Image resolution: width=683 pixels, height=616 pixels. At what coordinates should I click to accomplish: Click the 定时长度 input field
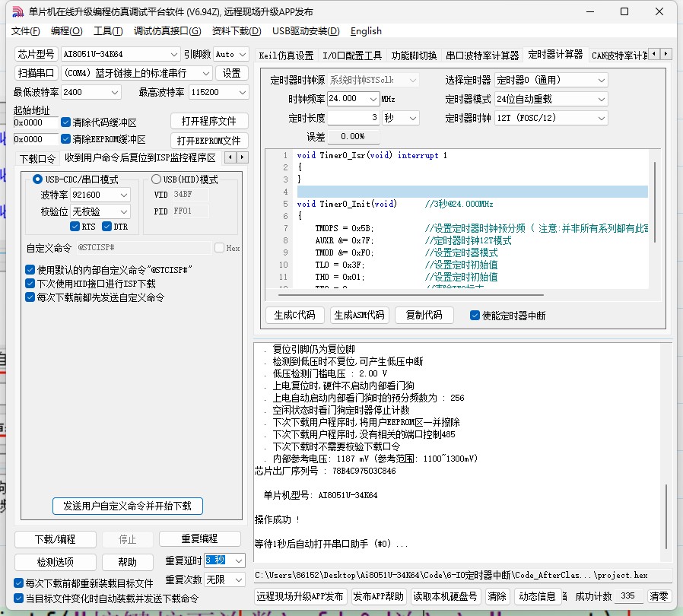point(354,118)
